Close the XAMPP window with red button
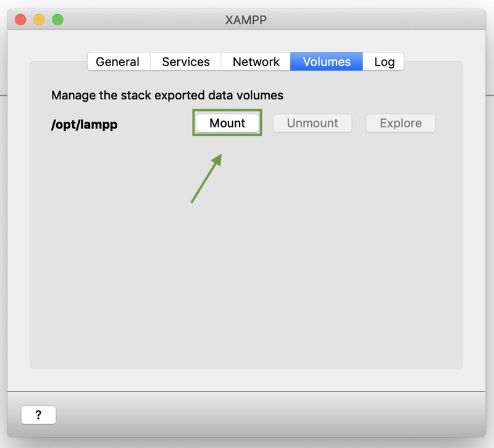 click(x=20, y=20)
